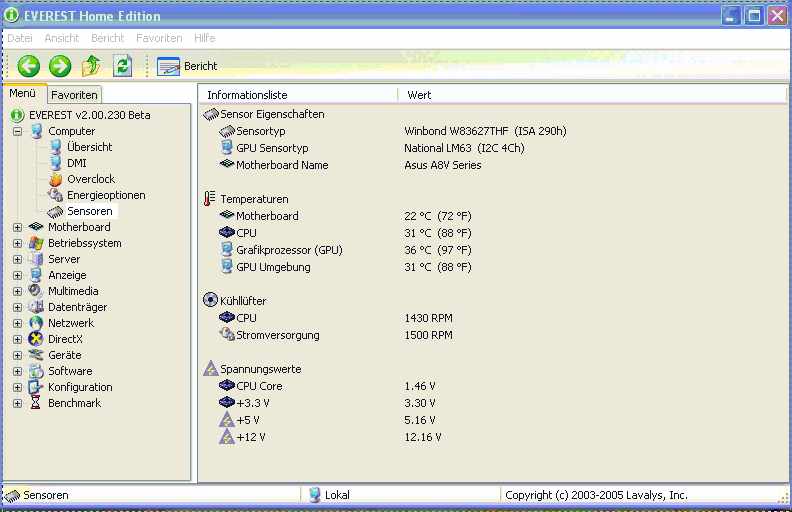
Task: Select the Stromversorgung fan row
Action: click(336, 335)
